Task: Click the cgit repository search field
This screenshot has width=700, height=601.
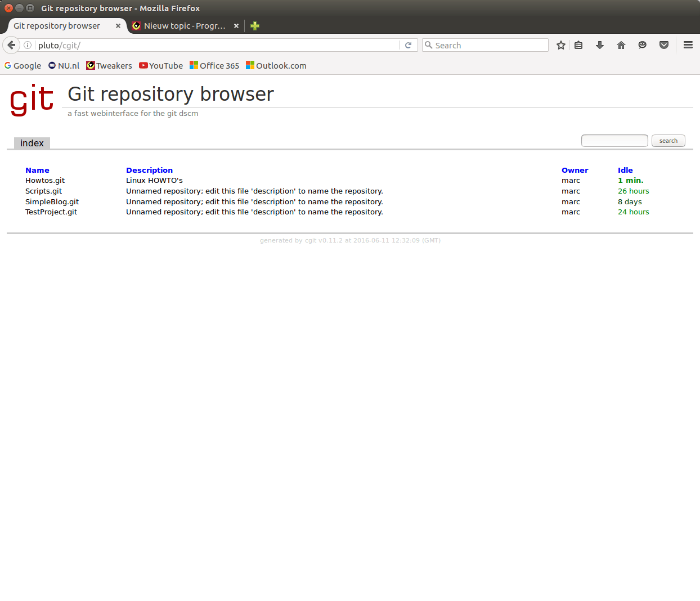Action: pos(614,141)
